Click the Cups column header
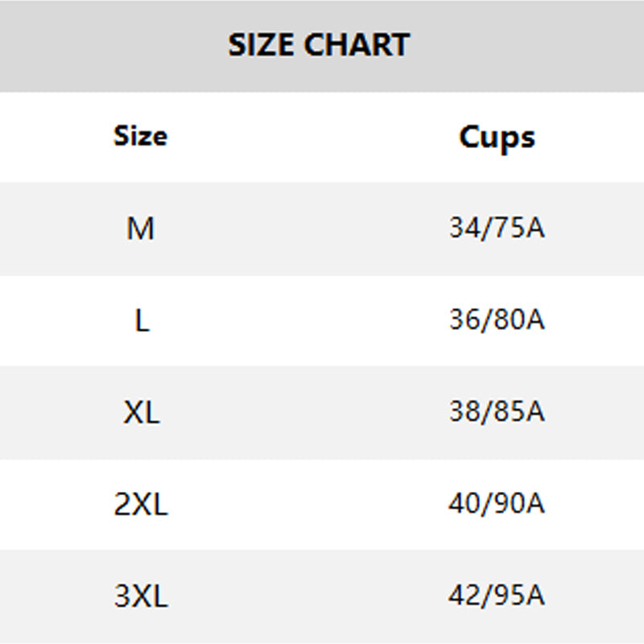 tap(497, 137)
